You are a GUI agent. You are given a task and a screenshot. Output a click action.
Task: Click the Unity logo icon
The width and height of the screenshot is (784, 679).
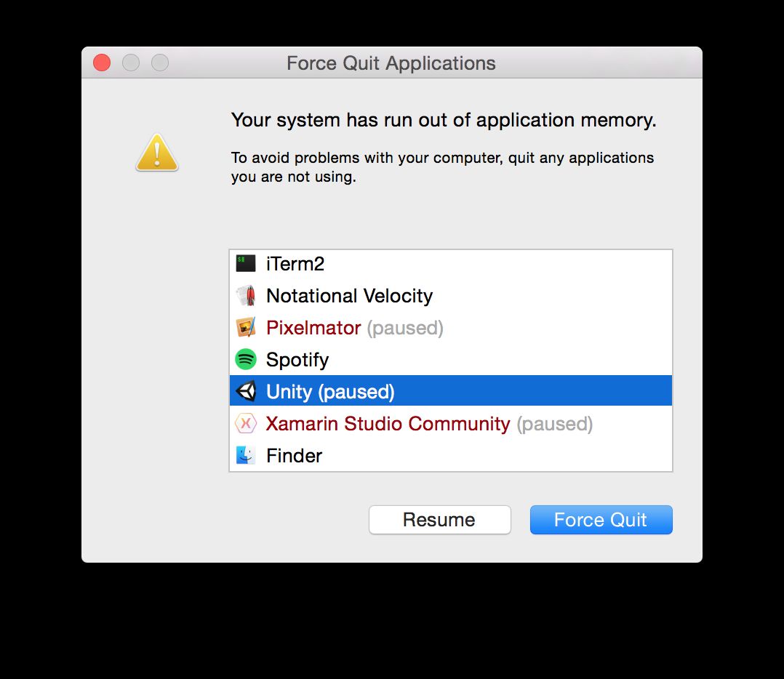point(246,391)
